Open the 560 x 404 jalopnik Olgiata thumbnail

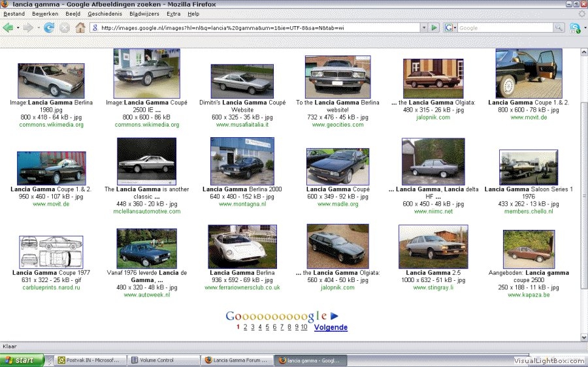pos(338,246)
